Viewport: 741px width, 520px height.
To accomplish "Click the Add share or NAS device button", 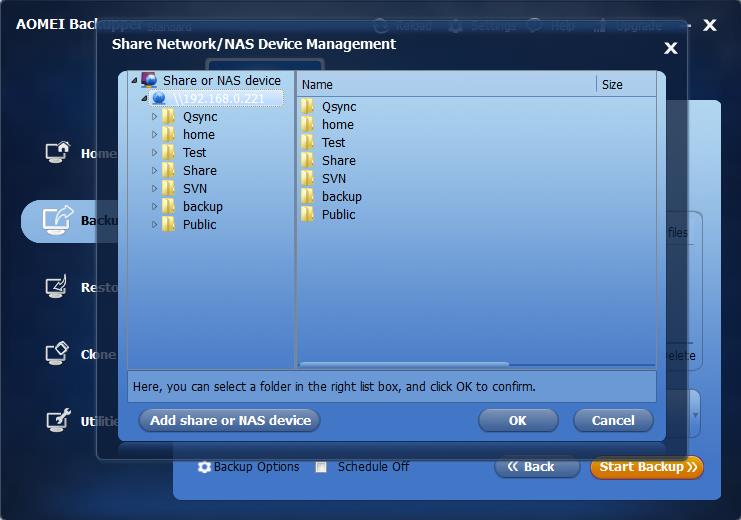I will click(230, 420).
